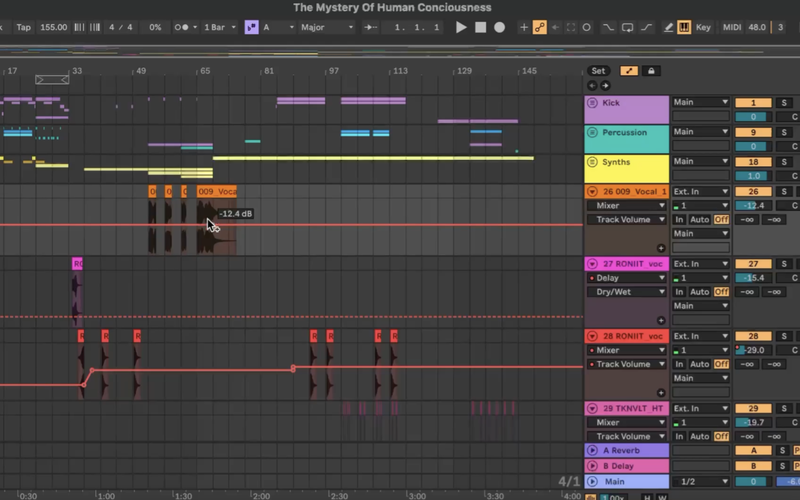The width and height of the screenshot is (800, 500).
Task: Toggle the Automation Mode button beside Set
Action: (x=629, y=71)
